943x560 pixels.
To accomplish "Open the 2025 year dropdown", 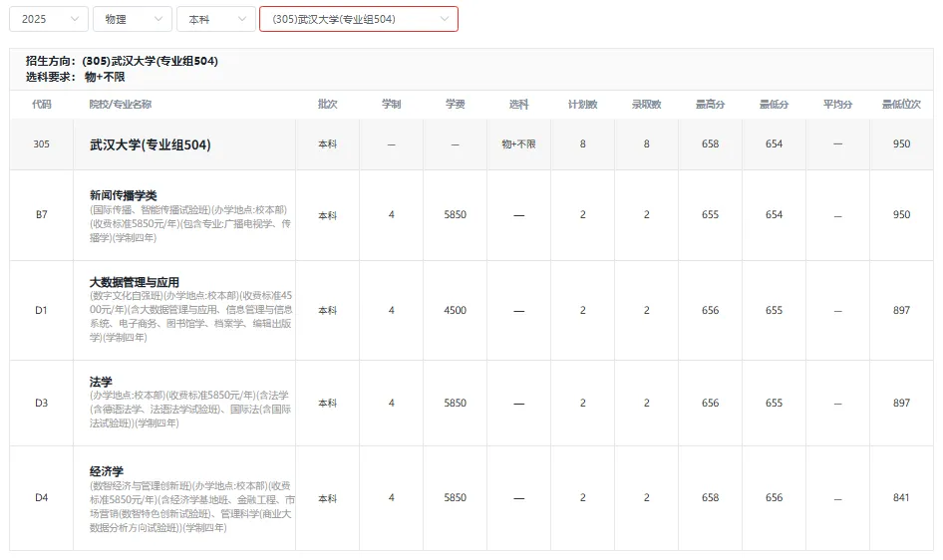I will pos(49,19).
